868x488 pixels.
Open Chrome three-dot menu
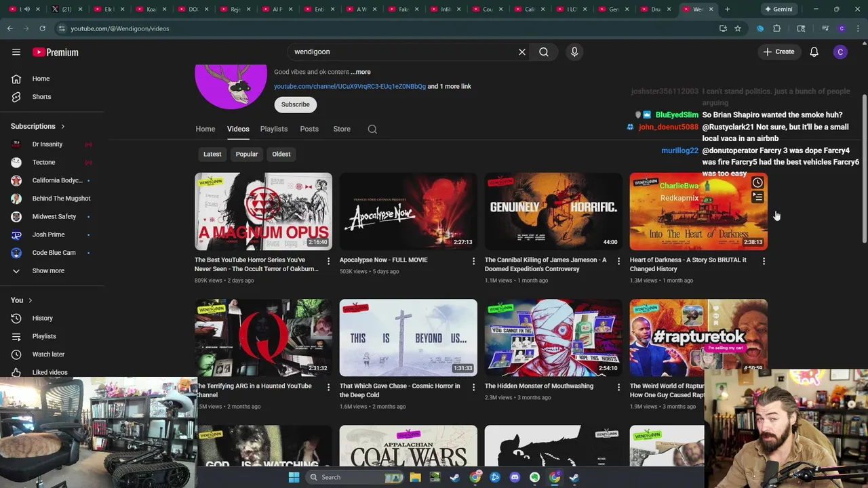click(x=858, y=28)
